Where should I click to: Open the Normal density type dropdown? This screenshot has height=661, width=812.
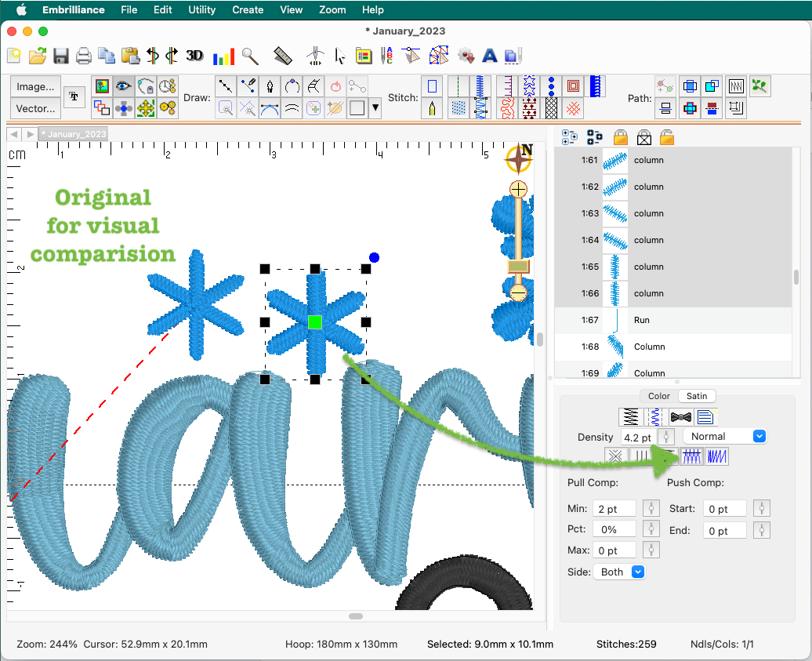[x=725, y=437]
